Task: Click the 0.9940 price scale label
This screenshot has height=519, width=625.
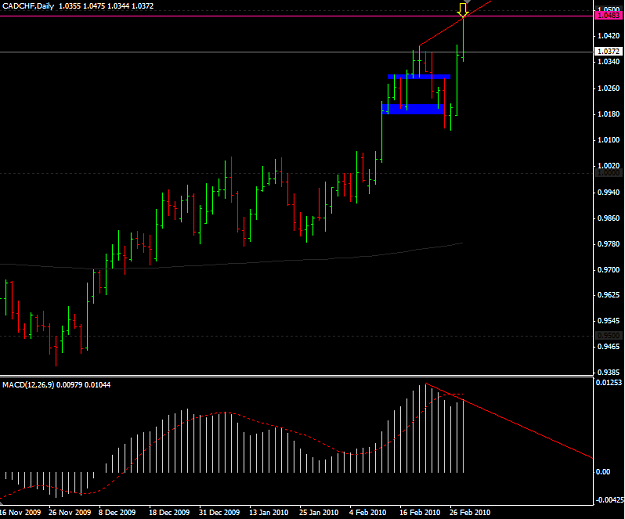Action: 608,193
